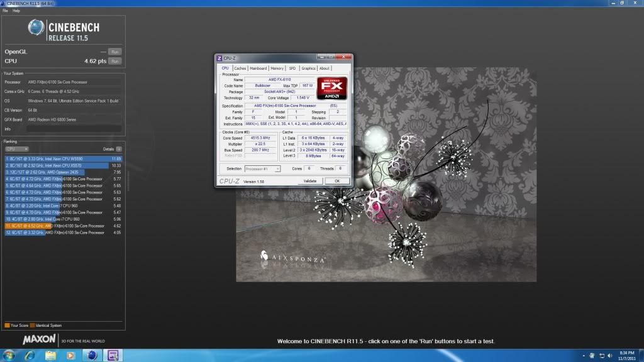Launch Internet Explorer from the taskbar
This screenshot has height=362, width=644.
click(30, 356)
